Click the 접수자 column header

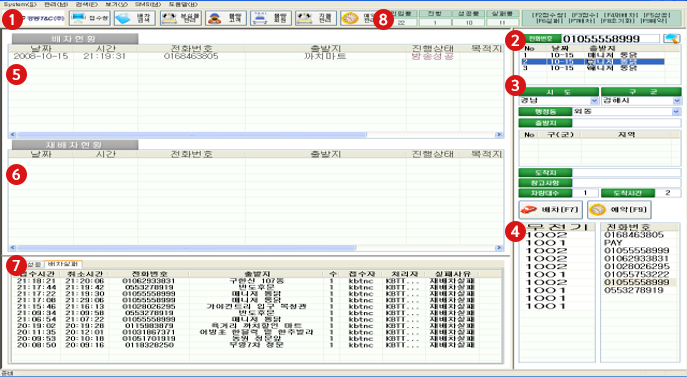tap(361, 274)
